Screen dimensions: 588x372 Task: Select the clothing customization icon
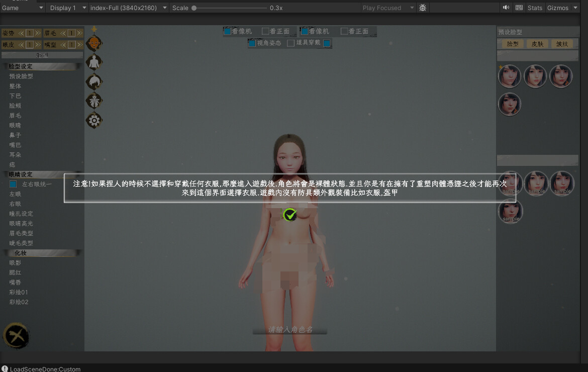tap(94, 101)
